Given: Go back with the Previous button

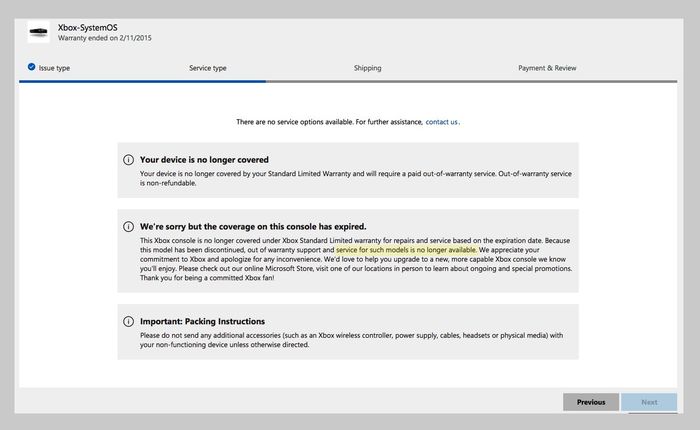Looking at the screenshot, I should point(591,402).
